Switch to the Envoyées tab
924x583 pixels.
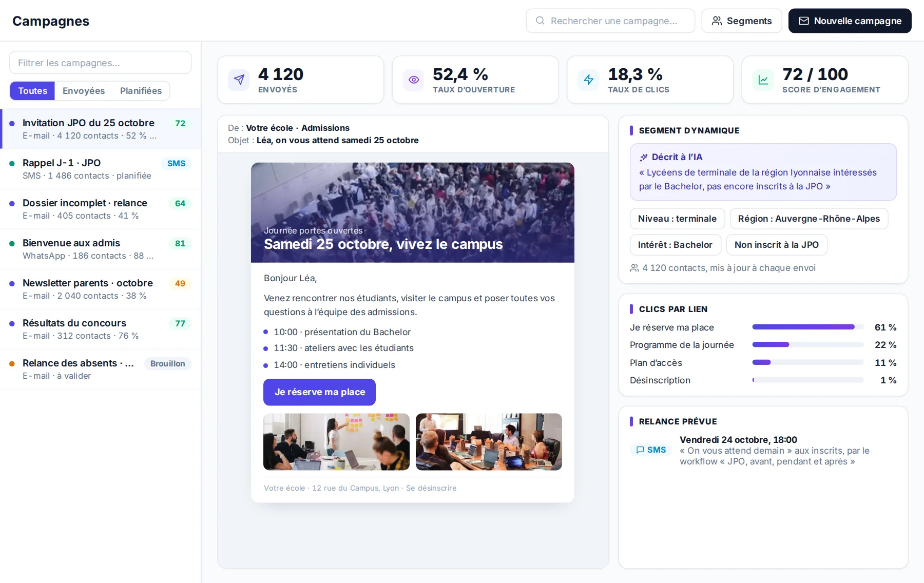[x=84, y=91]
